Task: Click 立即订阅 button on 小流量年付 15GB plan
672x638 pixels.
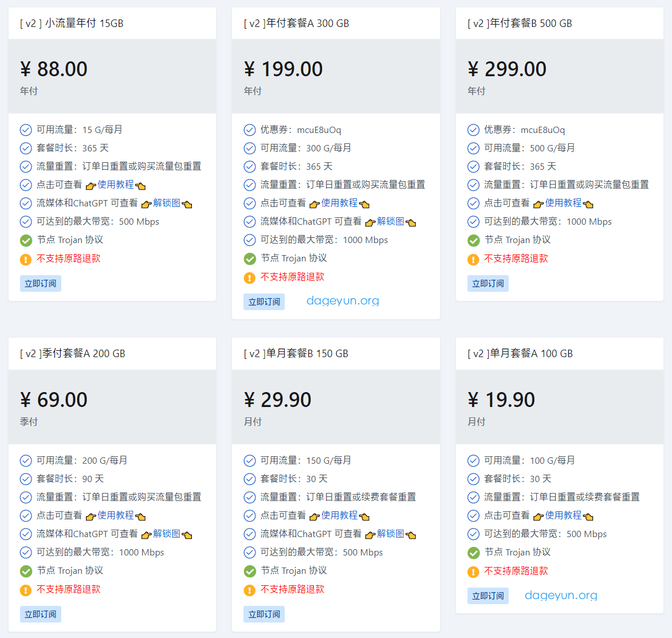Action: pyautogui.click(x=40, y=284)
